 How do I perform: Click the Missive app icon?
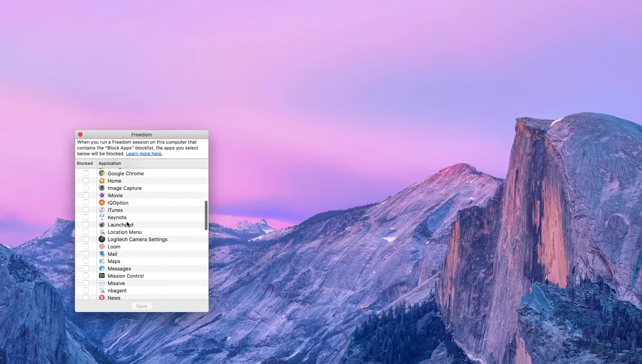click(x=102, y=283)
